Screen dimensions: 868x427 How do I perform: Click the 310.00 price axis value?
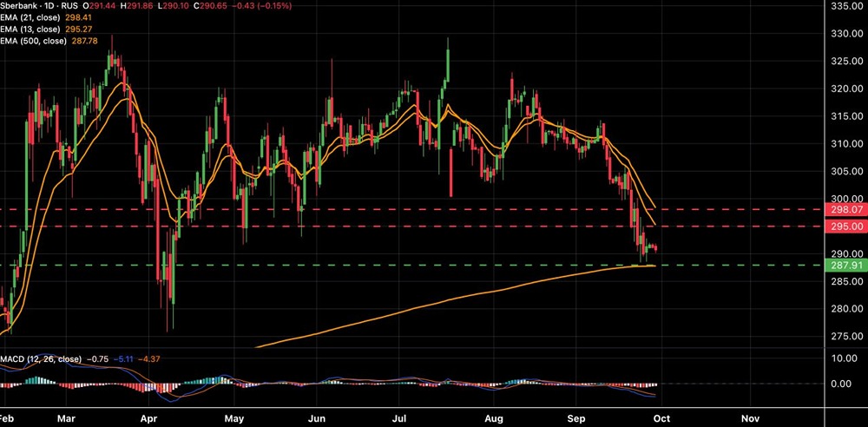tap(847, 144)
